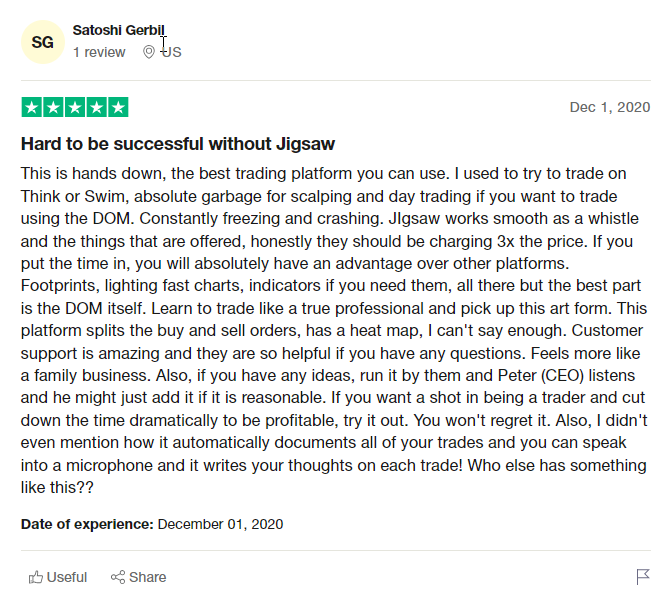Click the fifth green star rating
This screenshot has width=672, height=600.
pos(118,107)
